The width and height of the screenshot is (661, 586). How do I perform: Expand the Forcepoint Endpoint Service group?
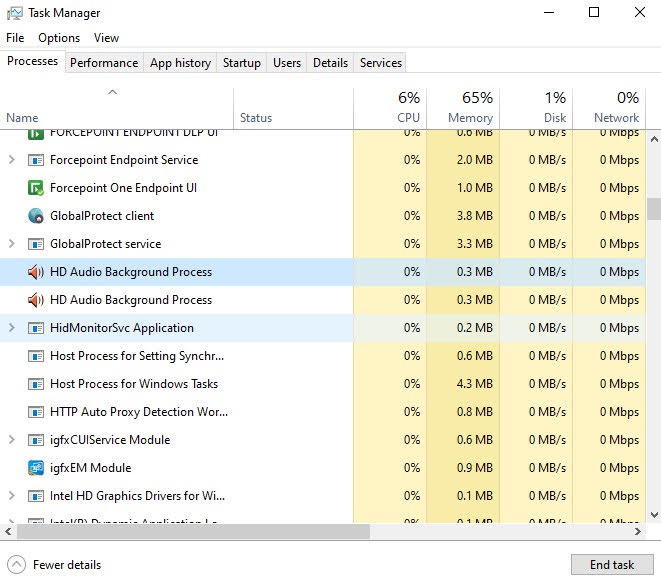click(x=12, y=160)
